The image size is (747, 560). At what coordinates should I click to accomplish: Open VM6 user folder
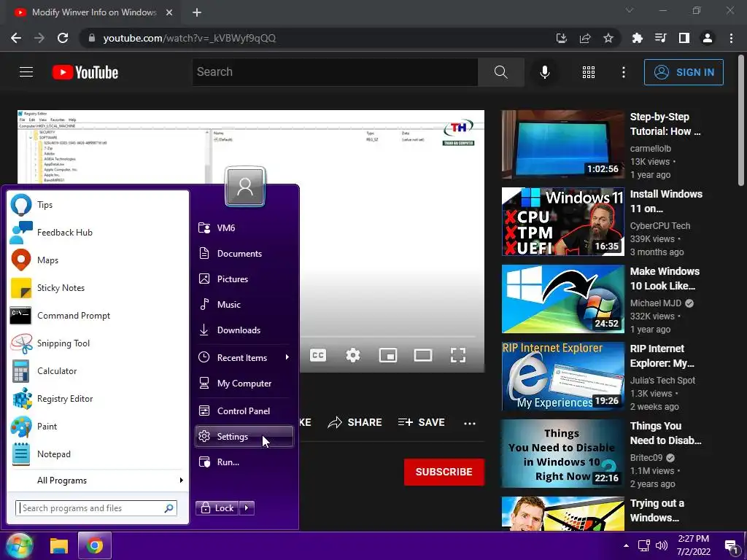pyautogui.click(x=244, y=227)
